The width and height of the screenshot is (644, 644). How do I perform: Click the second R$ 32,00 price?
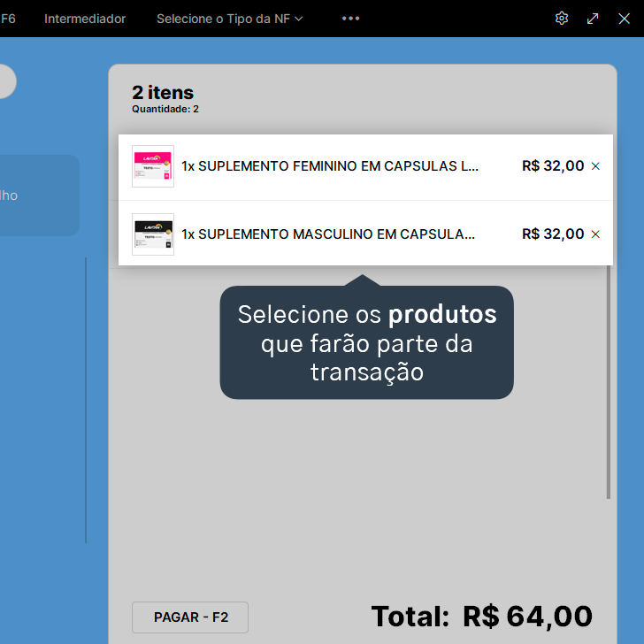pos(553,234)
